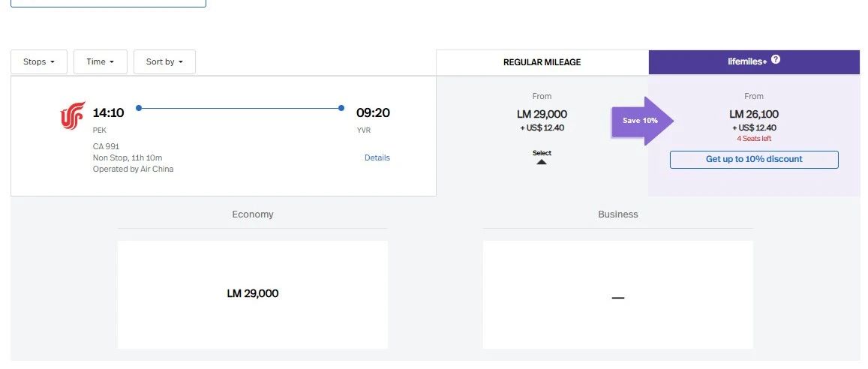Image resolution: width=868 pixels, height=369 pixels.
Task: Click the departure dot on the route line
Action: tap(139, 108)
